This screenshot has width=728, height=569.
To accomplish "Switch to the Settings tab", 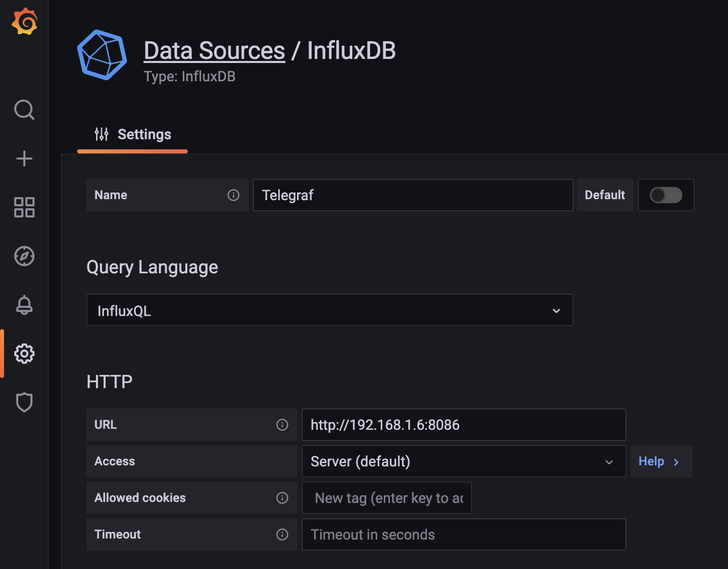I will click(x=133, y=135).
